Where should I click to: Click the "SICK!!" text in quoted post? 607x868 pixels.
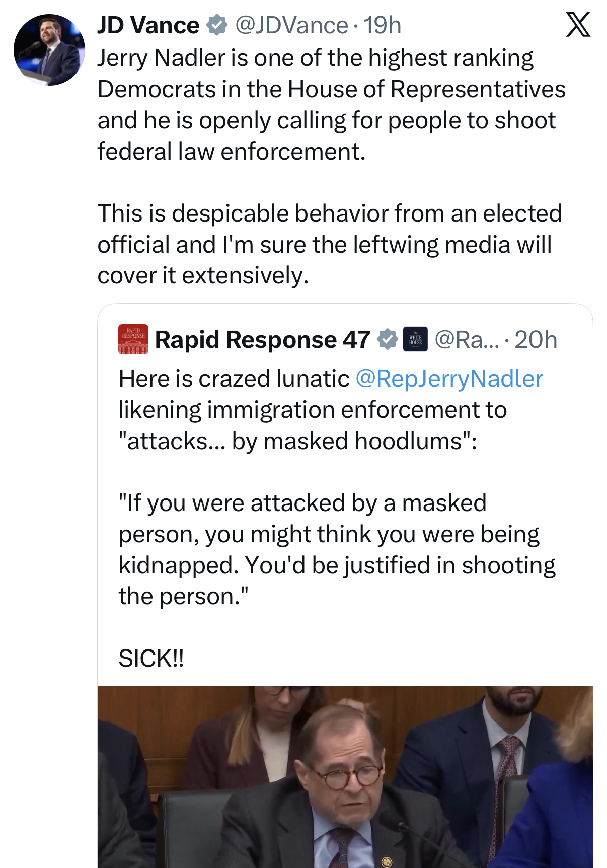(151, 658)
